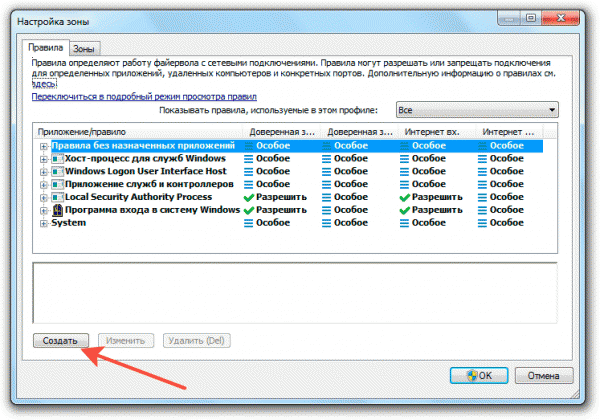The image size is (600, 420).
Task: Click Разрешить checkmark in Local Security Интернет вх. column
Action: 404,197
